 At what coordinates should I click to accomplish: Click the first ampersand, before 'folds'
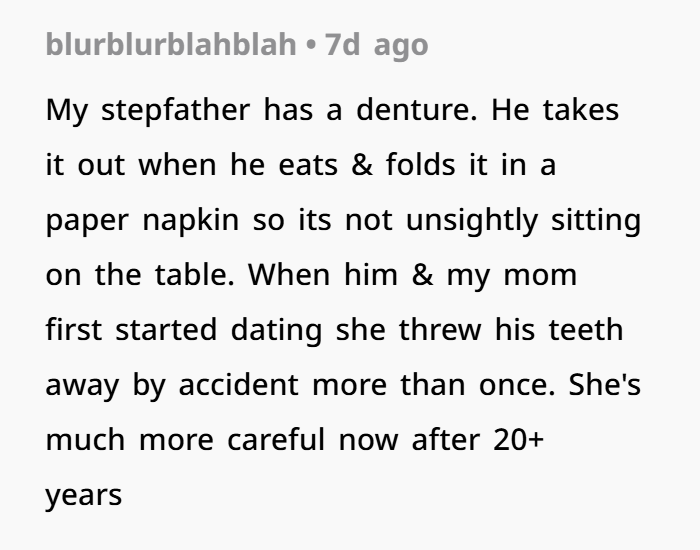362,165
